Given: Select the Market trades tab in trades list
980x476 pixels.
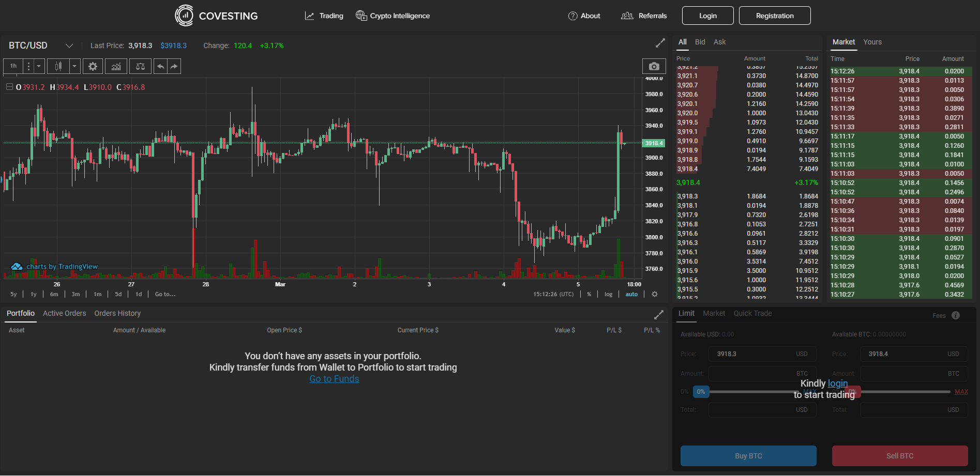Looking at the screenshot, I should (x=844, y=42).
